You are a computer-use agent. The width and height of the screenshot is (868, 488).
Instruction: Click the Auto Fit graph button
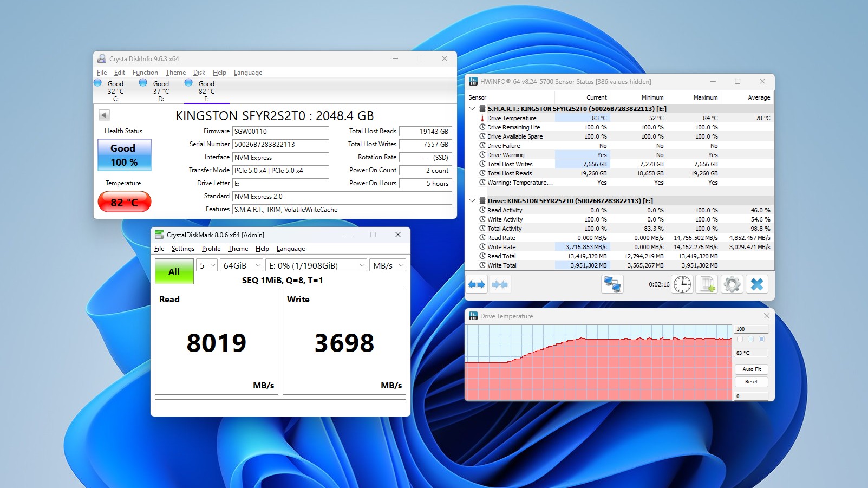click(752, 369)
